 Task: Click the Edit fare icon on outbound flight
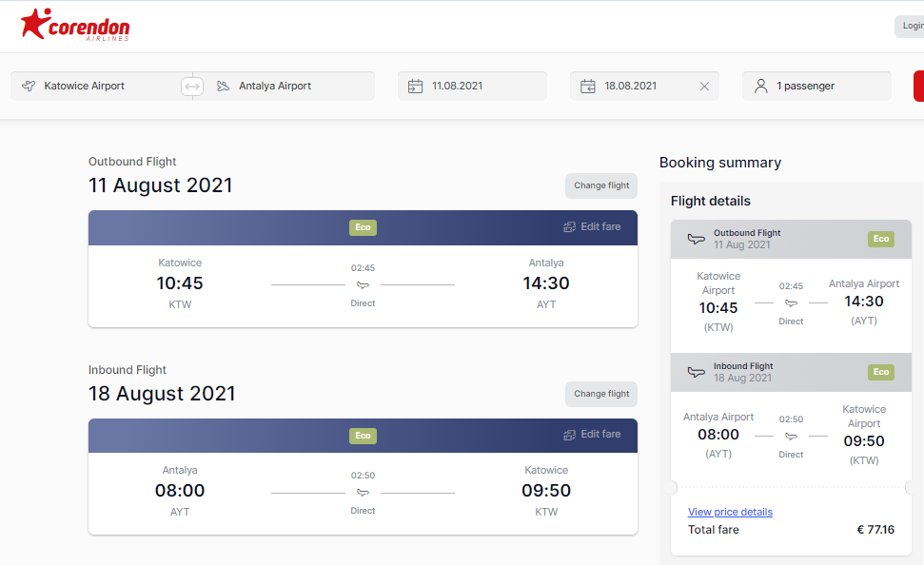[569, 226]
